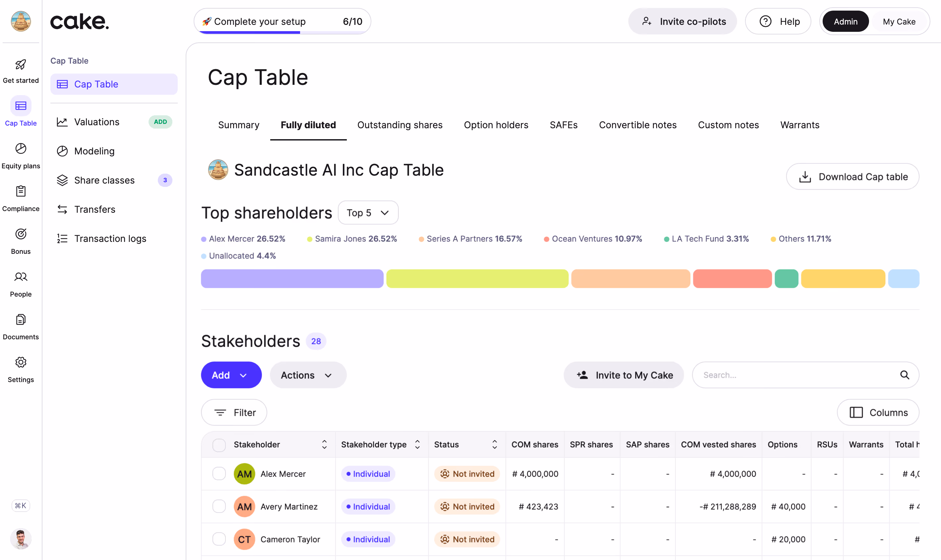
Task: Click the green LA Tech Fund bar segment
Action: pyautogui.click(x=786, y=279)
